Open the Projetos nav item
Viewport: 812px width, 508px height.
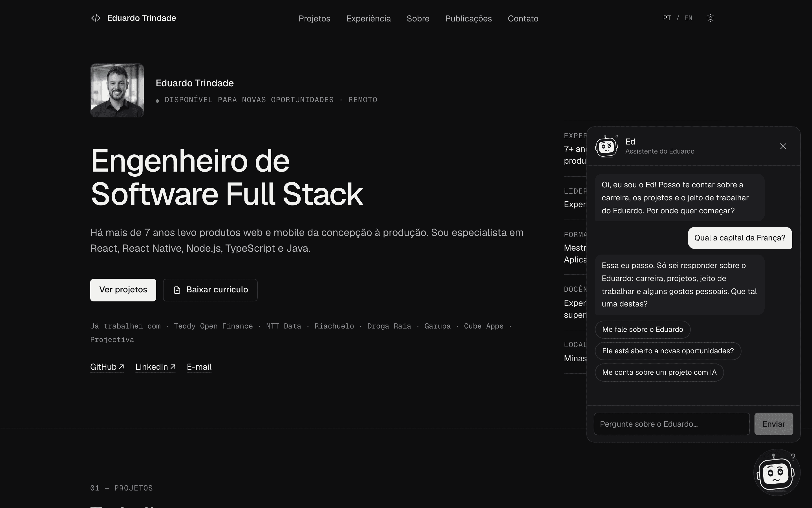[314, 18]
